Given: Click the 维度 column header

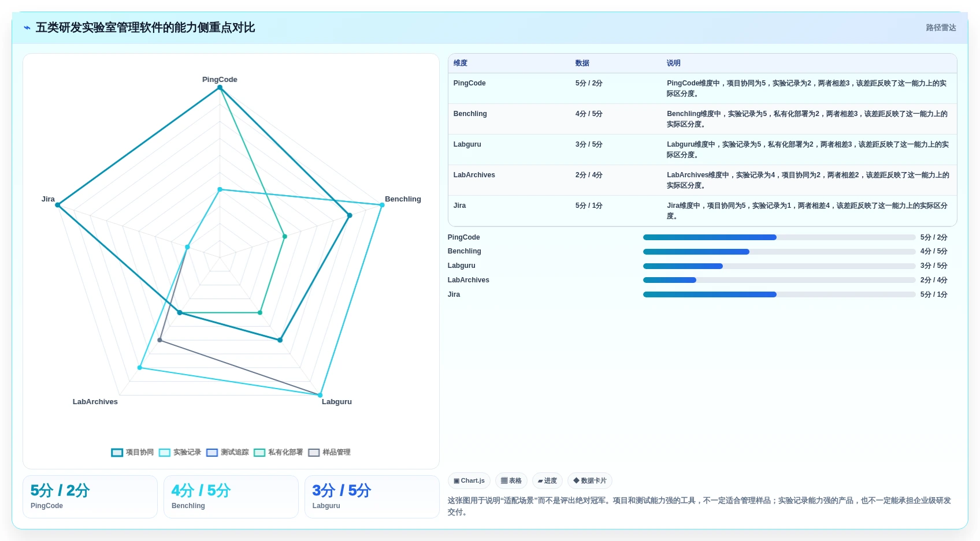Looking at the screenshot, I should click(461, 63).
